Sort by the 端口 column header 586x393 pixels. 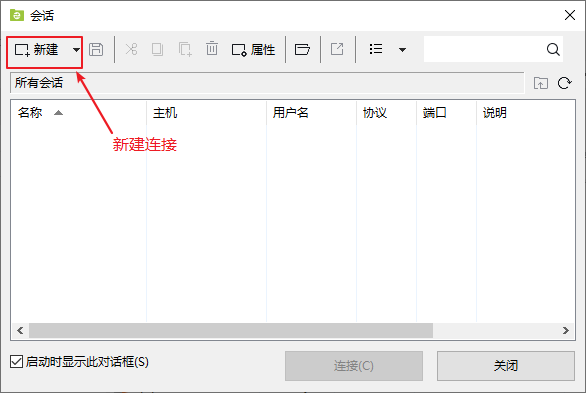(446, 112)
